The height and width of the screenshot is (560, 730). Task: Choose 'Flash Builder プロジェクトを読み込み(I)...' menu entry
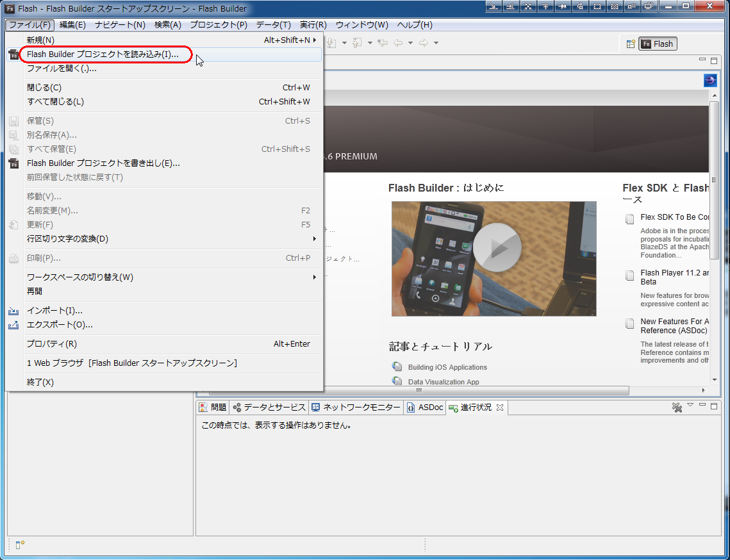point(164,54)
